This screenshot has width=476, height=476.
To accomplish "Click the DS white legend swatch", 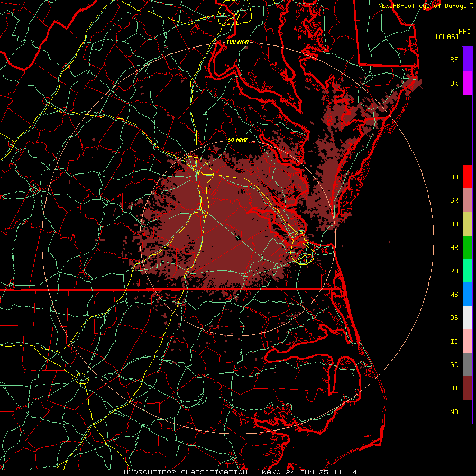I will (467, 317).
